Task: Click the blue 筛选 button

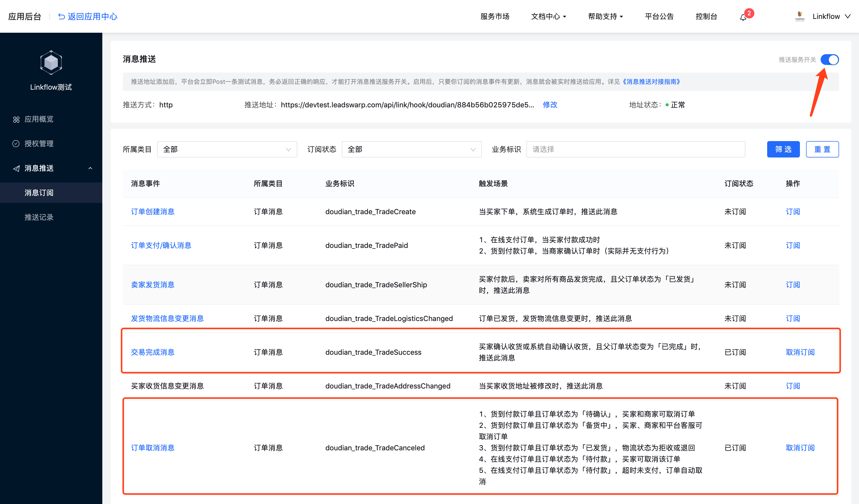Action: click(x=783, y=149)
